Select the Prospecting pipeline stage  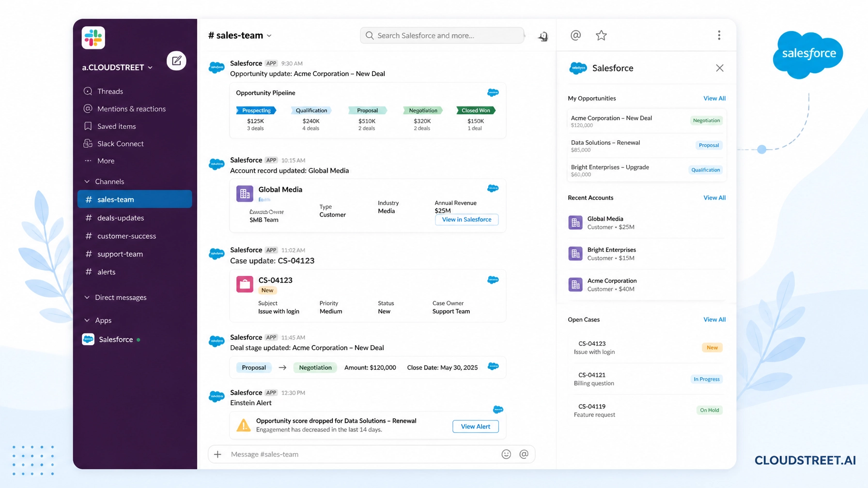(x=256, y=110)
